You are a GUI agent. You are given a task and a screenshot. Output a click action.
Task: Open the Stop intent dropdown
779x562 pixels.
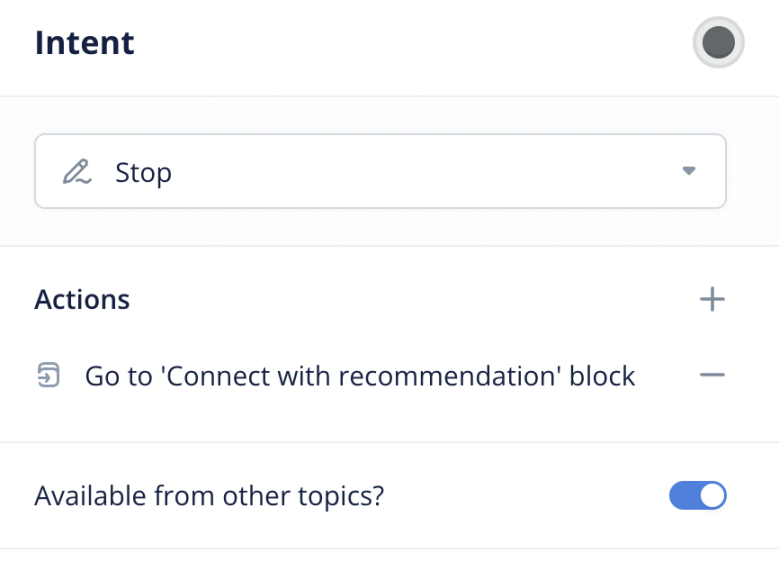(380, 172)
